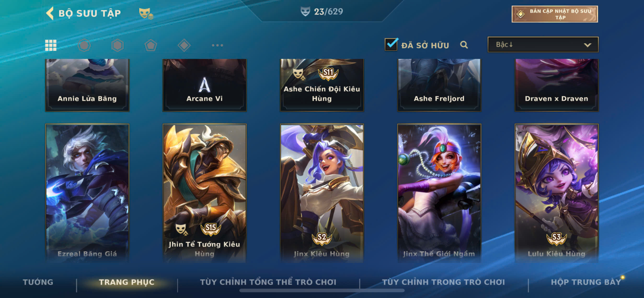The height and width of the screenshot is (298, 644).
Task: Select the hexagon rarity filter icon
Action: (x=117, y=45)
